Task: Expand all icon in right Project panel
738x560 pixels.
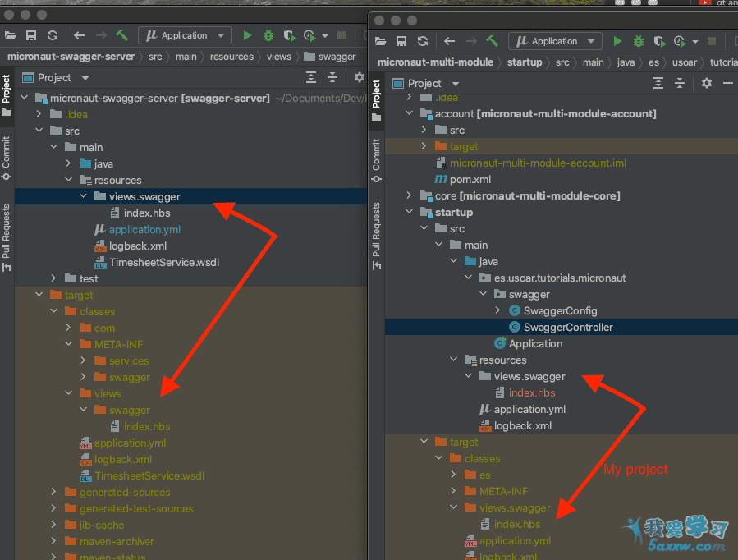Action: [658, 83]
